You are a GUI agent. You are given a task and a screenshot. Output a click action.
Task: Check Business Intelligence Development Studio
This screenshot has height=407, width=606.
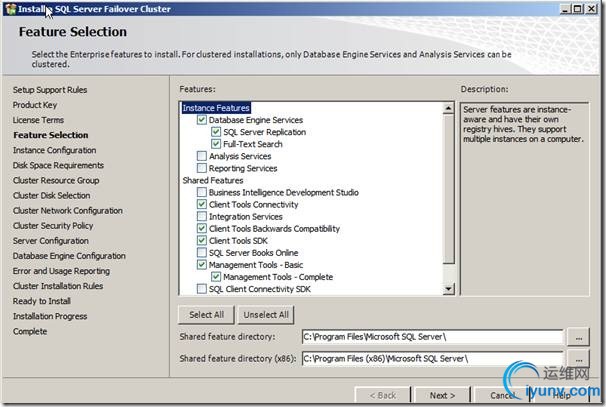point(201,192)
